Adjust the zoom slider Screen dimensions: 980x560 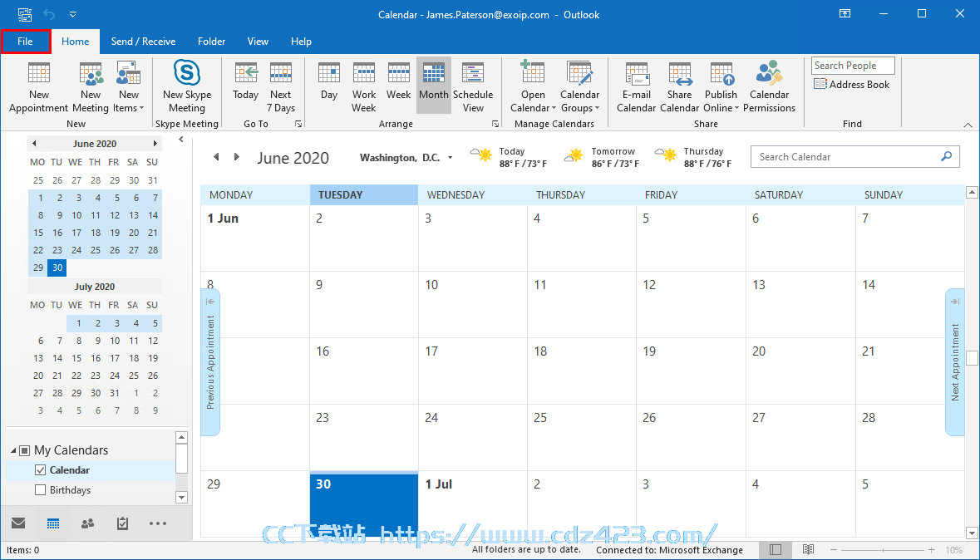pos(883,550)
